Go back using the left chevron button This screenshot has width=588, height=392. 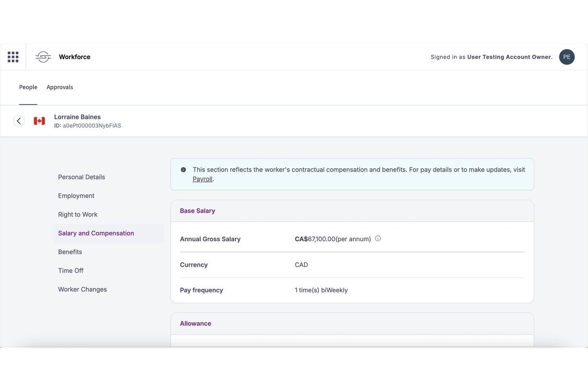click(19, 121)
